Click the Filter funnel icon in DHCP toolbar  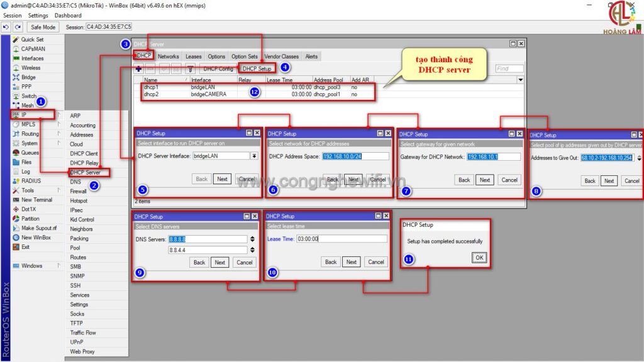pos(191,69)
